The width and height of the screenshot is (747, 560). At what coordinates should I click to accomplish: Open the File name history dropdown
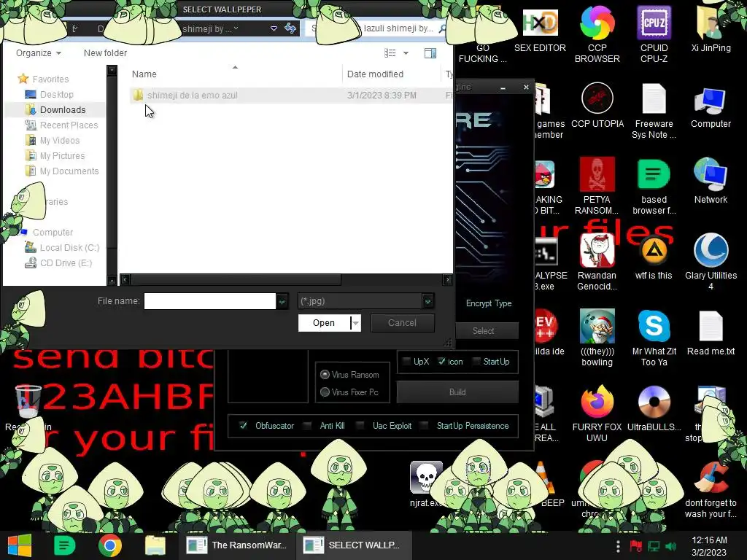click(282, 301)
